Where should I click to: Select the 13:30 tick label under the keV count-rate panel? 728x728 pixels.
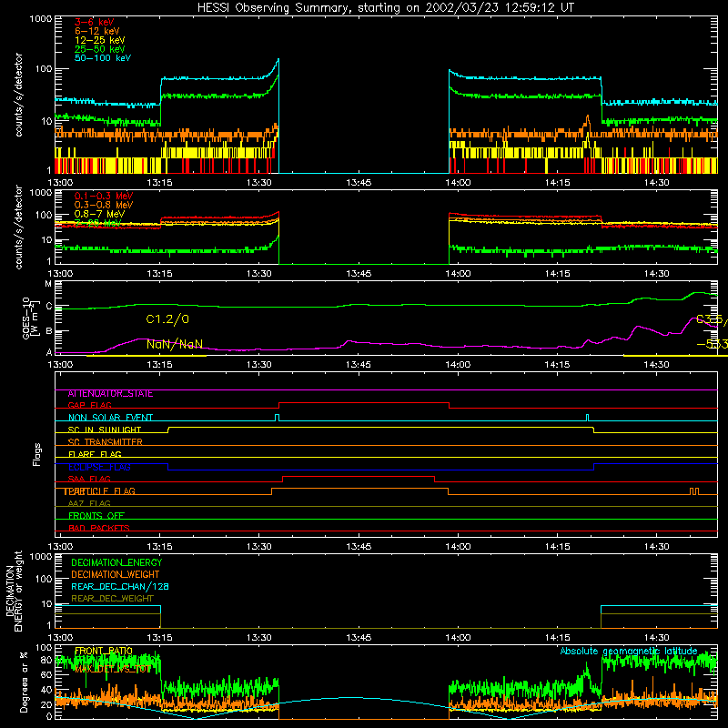pos(259,183)
